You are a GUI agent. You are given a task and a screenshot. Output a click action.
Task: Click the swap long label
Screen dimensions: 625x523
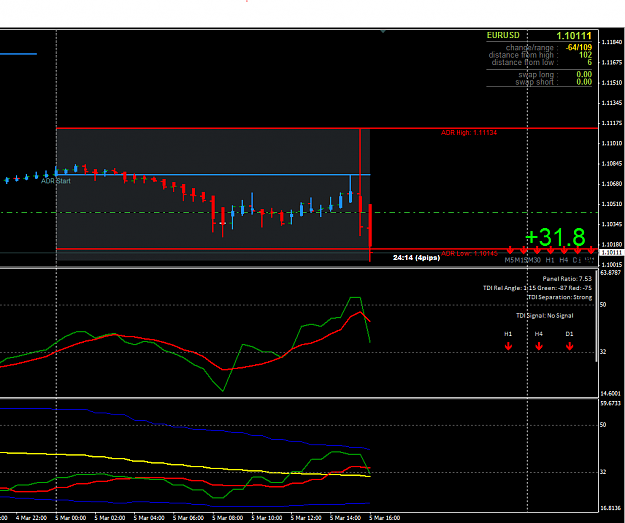click(x=539, y=75)
